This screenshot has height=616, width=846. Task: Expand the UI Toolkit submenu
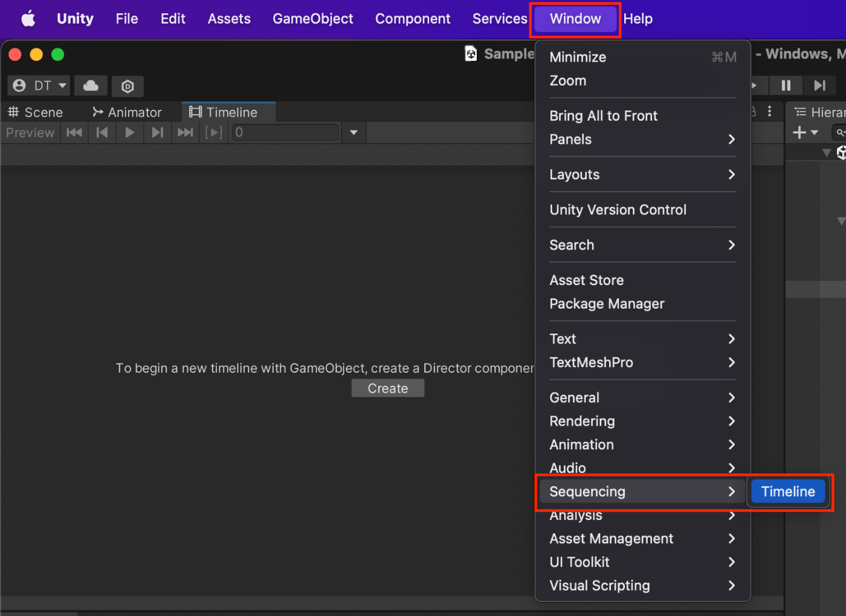click(643, 562)
